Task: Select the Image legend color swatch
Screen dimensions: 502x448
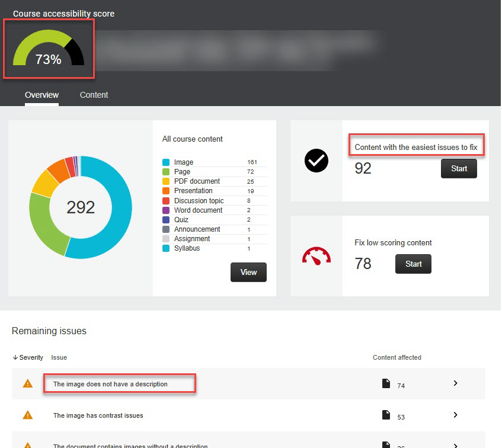Action: 166,162
